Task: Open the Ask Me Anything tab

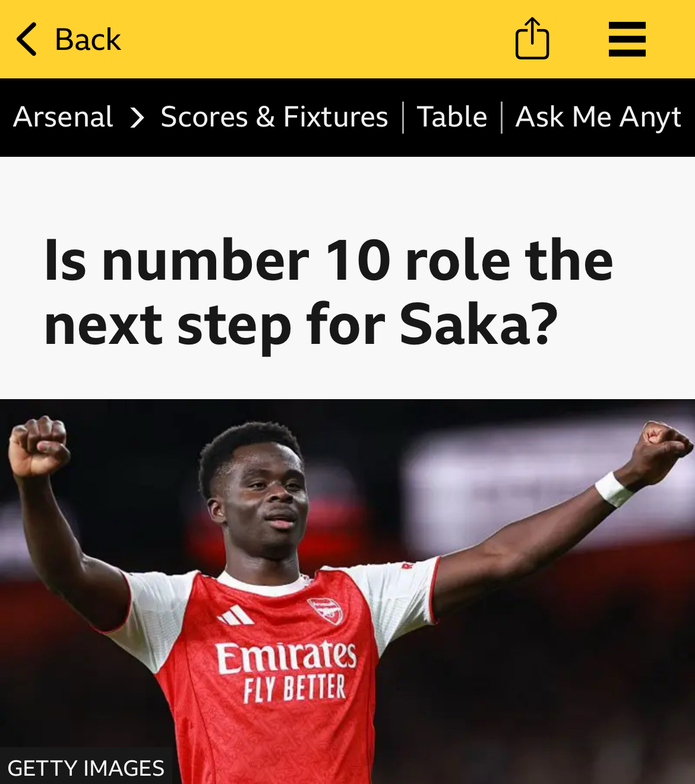Action: pos(599,117)
